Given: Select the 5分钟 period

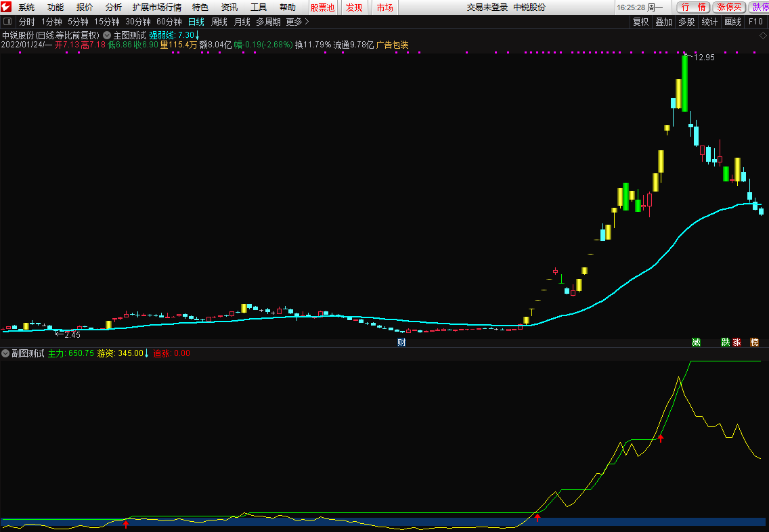Looking at the screenshot, I should [x=78, y=22].
